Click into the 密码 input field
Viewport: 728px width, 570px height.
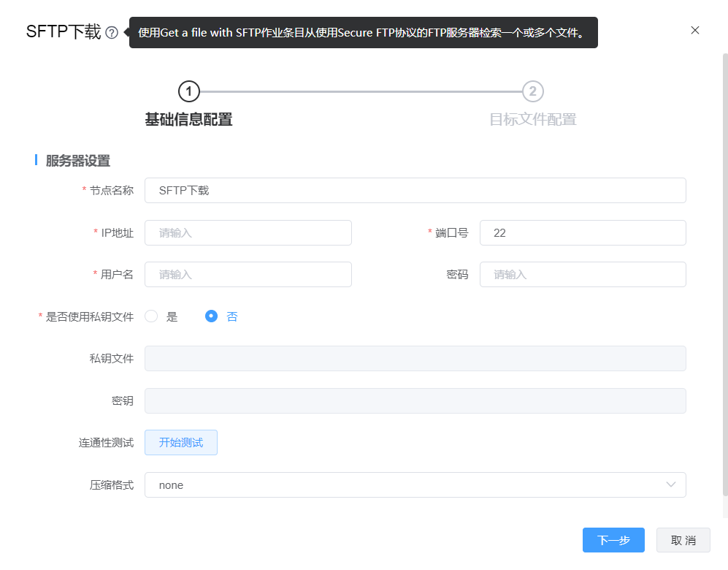582,275
